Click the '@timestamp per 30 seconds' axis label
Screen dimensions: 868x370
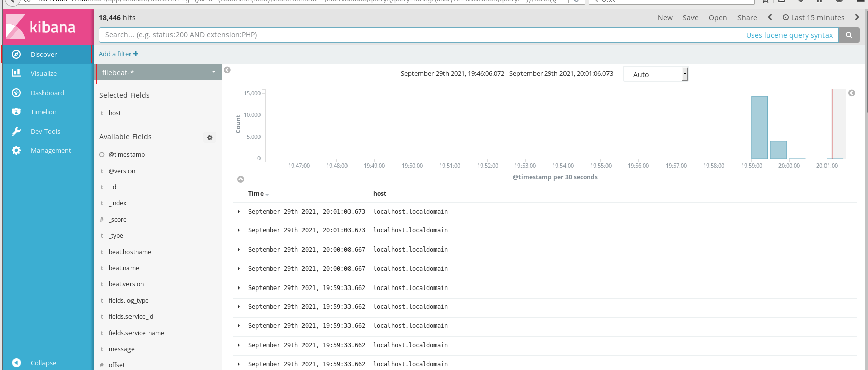click(x=555, y=177)
